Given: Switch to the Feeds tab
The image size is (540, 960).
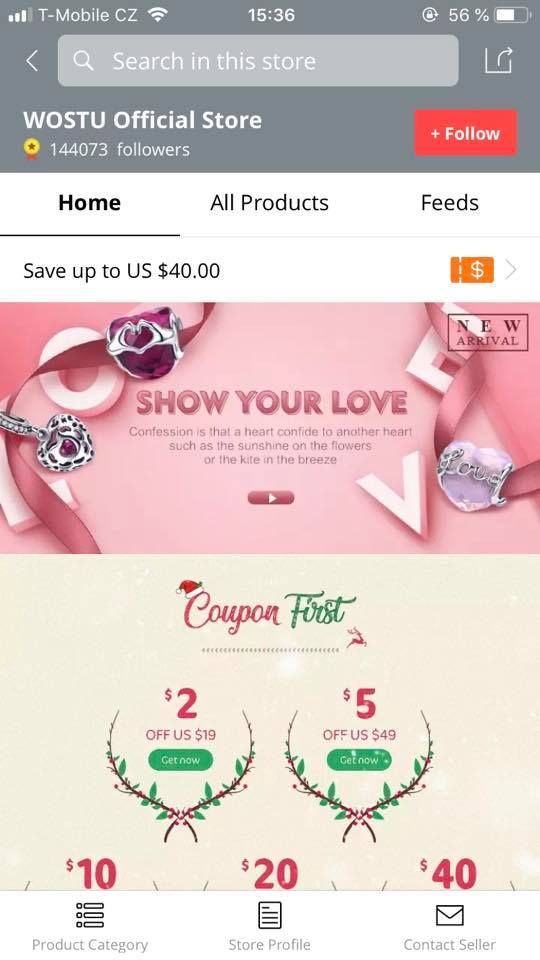Looking at the screenshot, I should [x=449, y=203].
